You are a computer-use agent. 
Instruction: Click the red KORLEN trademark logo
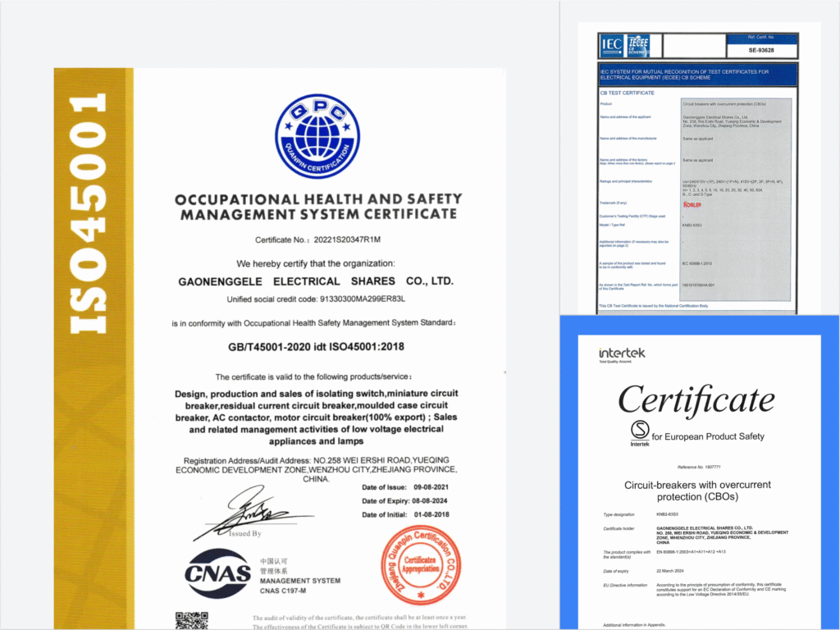[692, 203]
